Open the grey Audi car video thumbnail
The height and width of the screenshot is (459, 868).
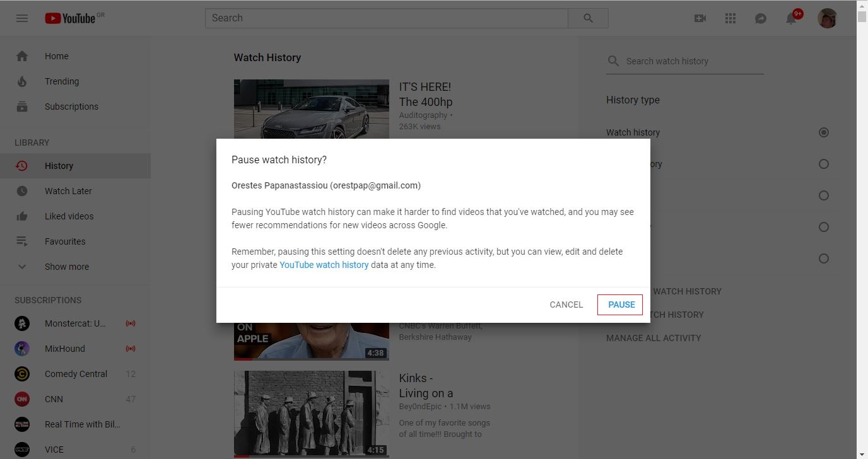312,109
